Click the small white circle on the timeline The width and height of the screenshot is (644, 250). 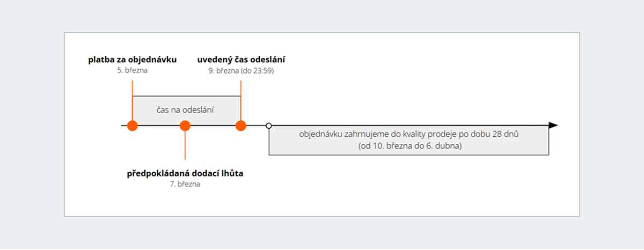coord(269,126)
